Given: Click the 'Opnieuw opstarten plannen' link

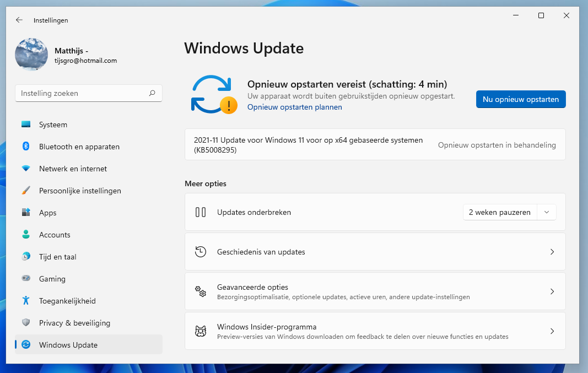Looking at the screenshot, I should [294, 107].
